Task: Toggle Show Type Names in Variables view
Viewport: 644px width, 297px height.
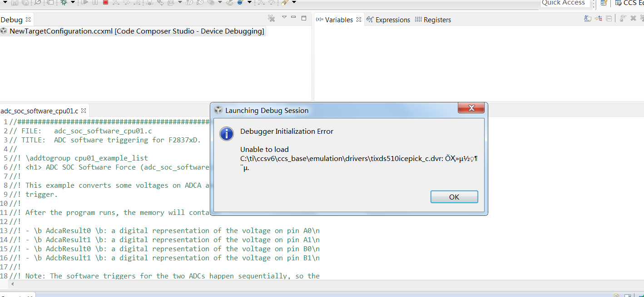Action: [588, 19]
